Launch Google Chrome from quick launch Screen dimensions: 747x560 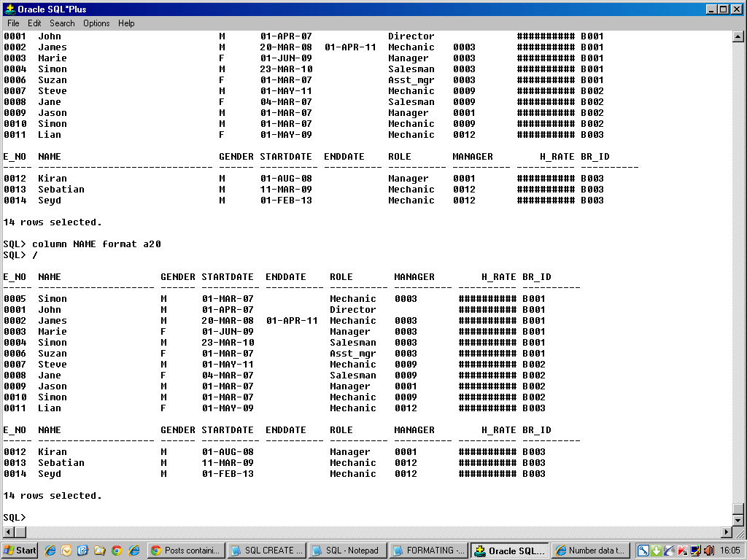point(117,551)
